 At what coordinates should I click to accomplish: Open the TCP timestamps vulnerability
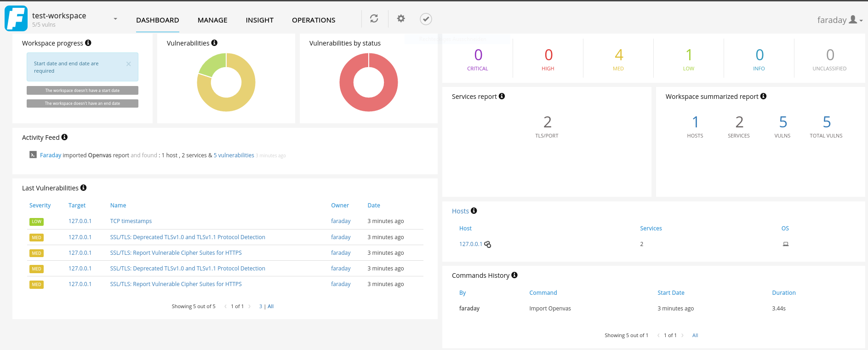tap(131, 221)
